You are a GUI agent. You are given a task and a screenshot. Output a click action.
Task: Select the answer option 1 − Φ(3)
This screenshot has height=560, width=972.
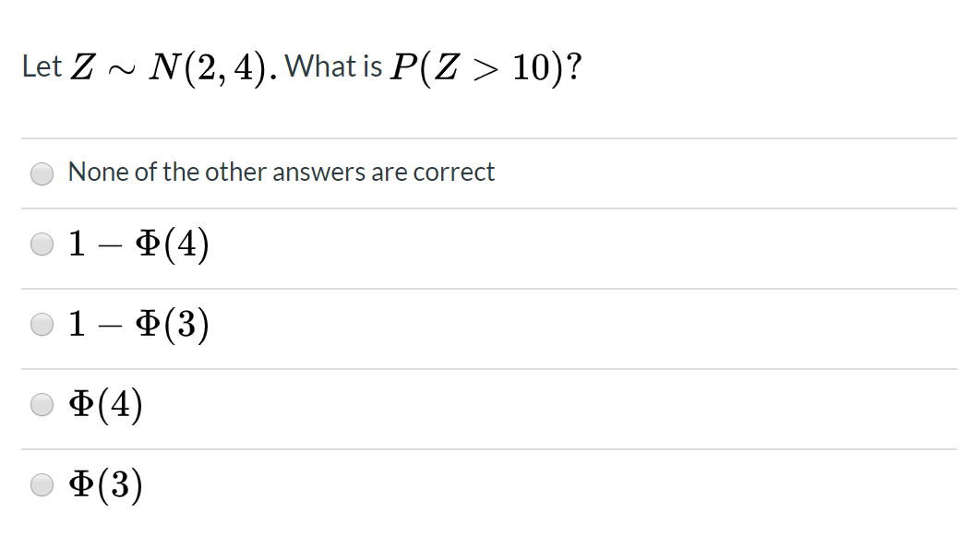[x=42, y=324]
